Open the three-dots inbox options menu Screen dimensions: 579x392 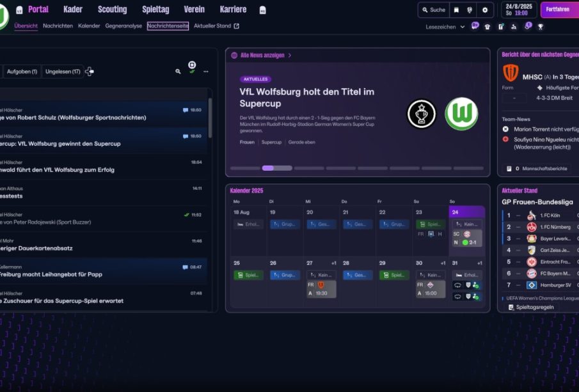tap(205, 72)
